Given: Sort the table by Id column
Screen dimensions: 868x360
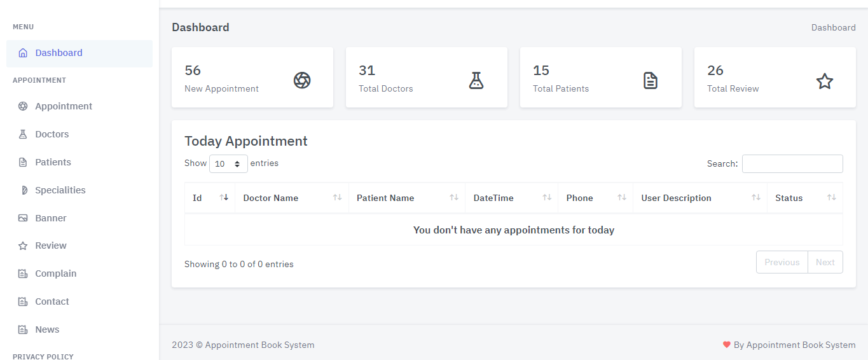Looking at the screenshot, I should click(209, 198).
